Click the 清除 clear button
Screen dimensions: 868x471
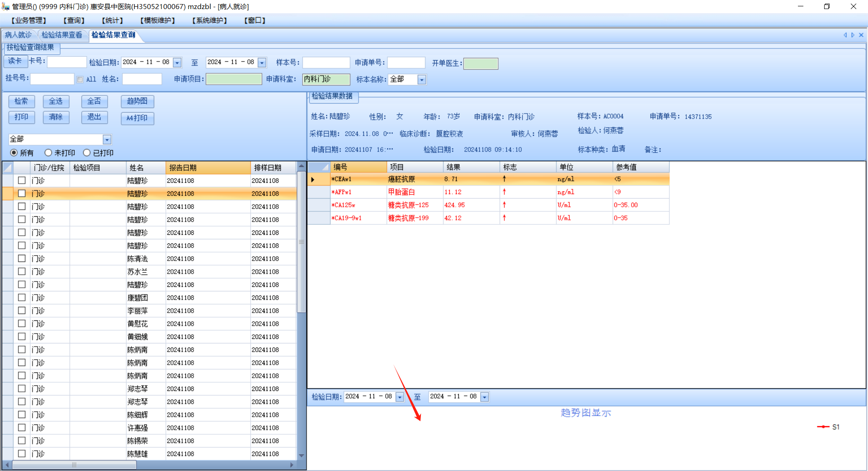pos(56,117)
